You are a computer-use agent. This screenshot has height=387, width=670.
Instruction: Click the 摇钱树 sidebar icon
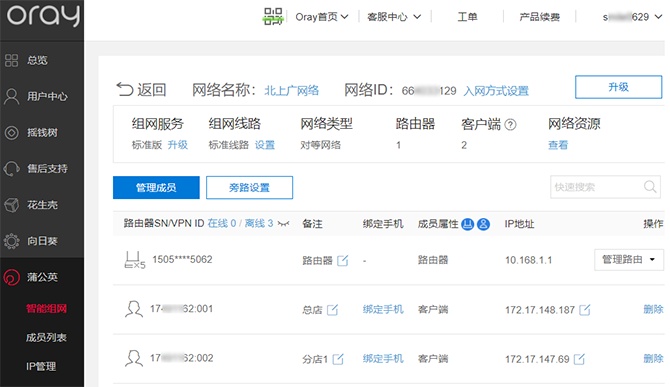coord(12,132)
